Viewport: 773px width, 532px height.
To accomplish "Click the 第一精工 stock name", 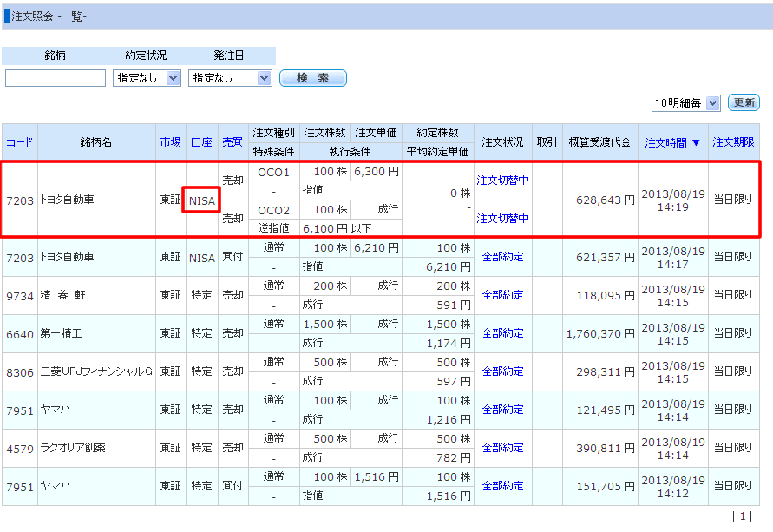I will pyautogui.click(x=61, y=333).
